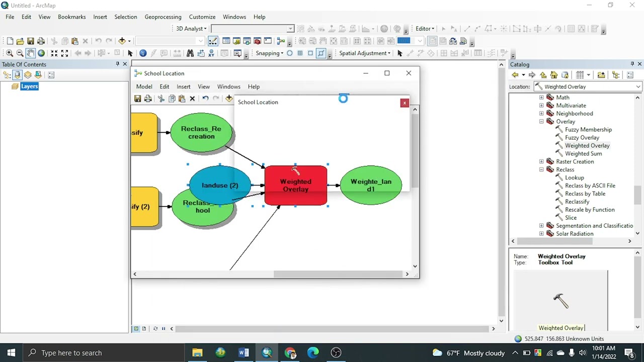Select the Reclass_Recreation green output oval
644x362 pixels.
click(201, 133)
